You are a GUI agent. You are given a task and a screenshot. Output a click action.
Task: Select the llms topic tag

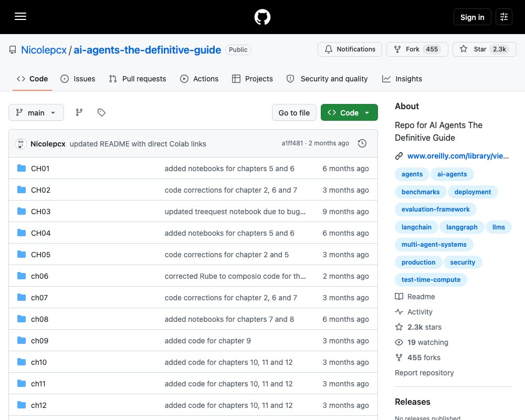(x=499, y=227)
